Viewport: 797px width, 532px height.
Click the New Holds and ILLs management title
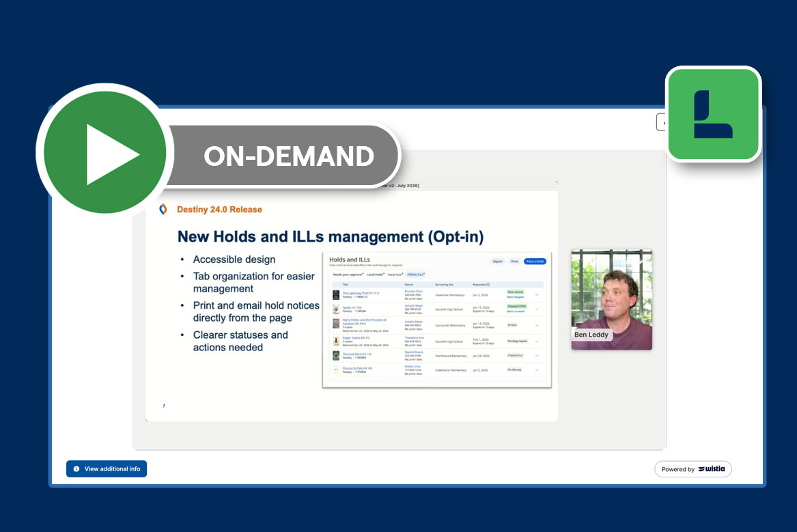point(331,236)
